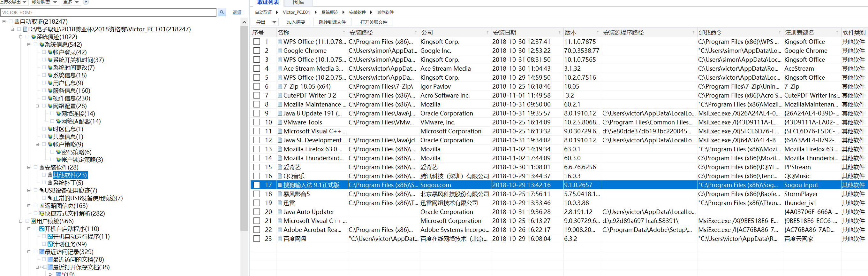Select the checkbox for row 23 百度网盘
The image size is (868, 276).
point(257,239)
